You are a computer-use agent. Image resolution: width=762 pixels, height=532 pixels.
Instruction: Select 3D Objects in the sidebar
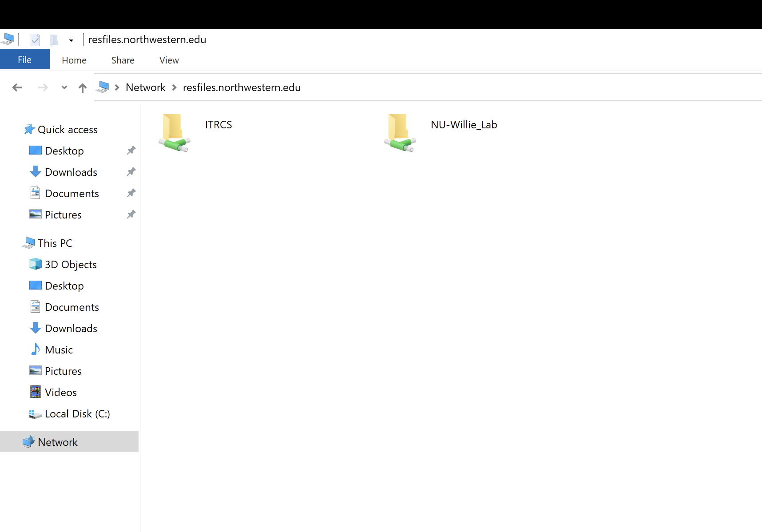[x=70, y=265]
